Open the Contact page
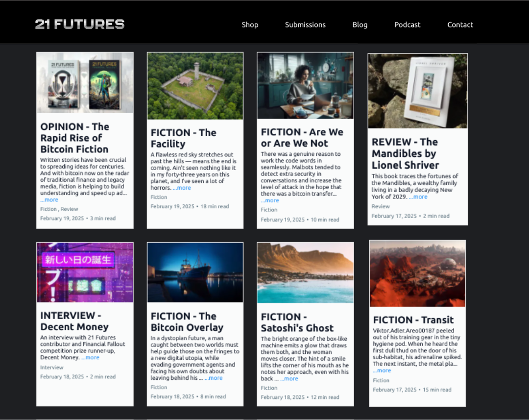The image size is (529, 420). [460, 25]
